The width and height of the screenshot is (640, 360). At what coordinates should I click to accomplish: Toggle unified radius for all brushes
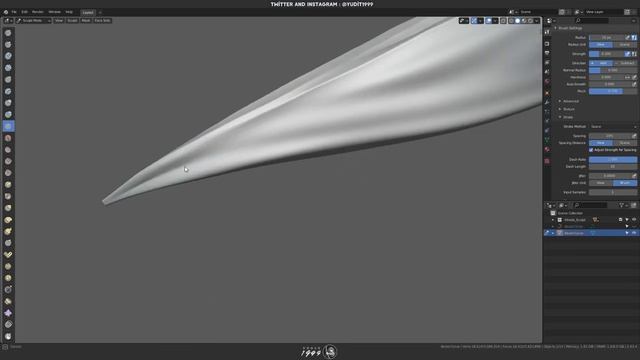pos(634,38)
